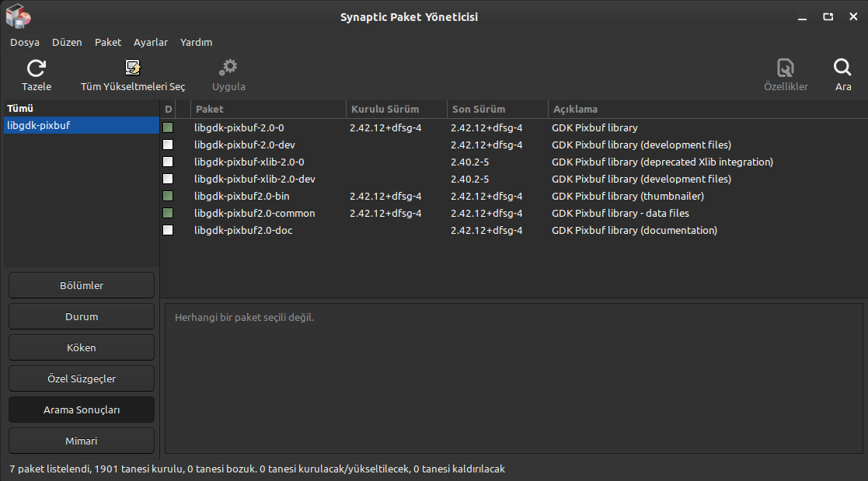The image size is (868, 481).
Task: Open the Ayarlar menu
Action: pyautogui.click(x=150, y=43)
